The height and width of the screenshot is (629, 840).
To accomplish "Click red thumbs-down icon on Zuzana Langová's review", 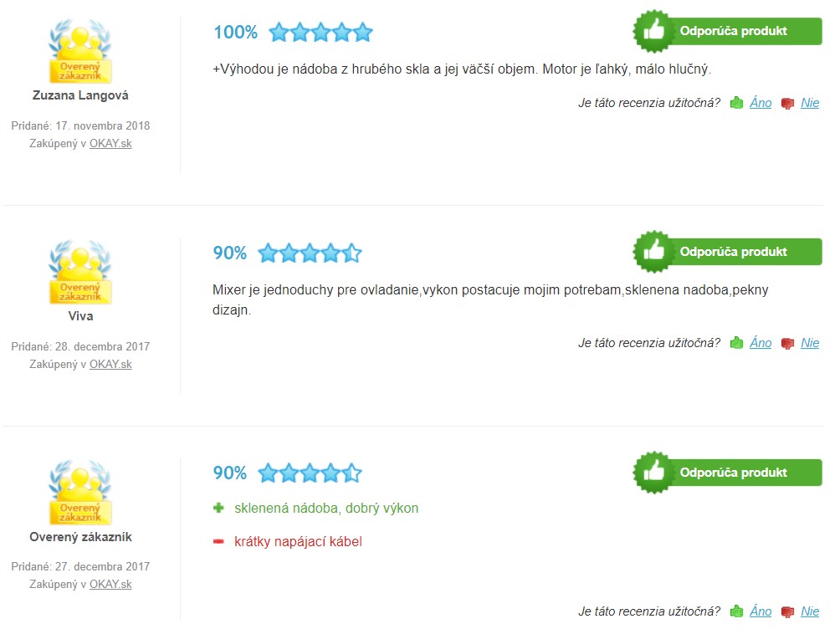I will (x=787, y=104).
